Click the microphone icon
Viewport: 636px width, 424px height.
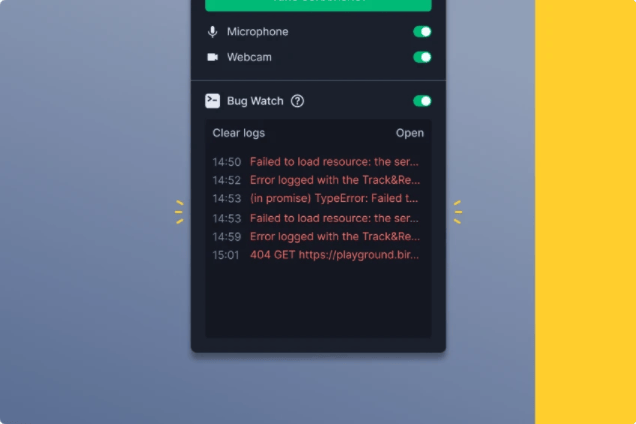(x=213, y=32)
